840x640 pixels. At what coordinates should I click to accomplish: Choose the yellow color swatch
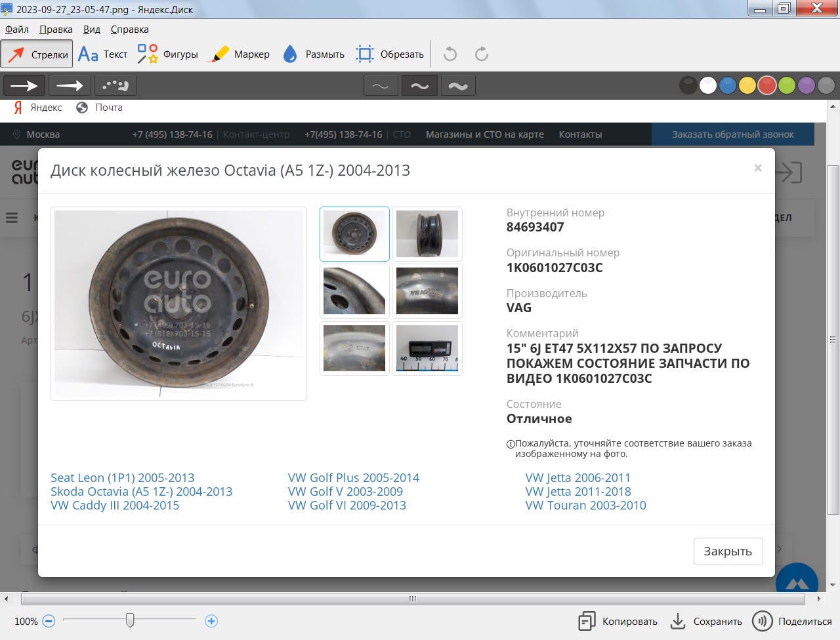tap(747, 85)
